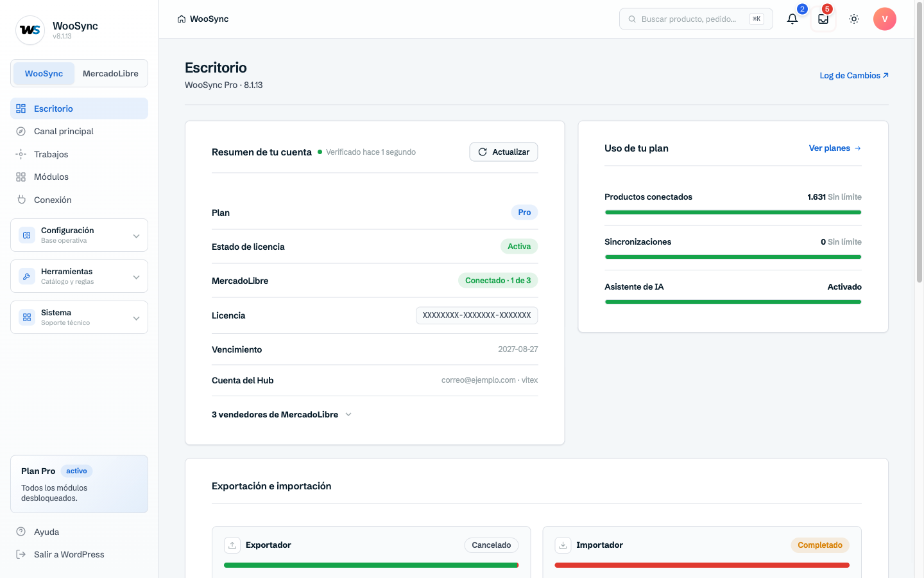Click the Exportador upload icon
Image resolution: width=924 pixels, height=578 pixels.
[232, 545]
